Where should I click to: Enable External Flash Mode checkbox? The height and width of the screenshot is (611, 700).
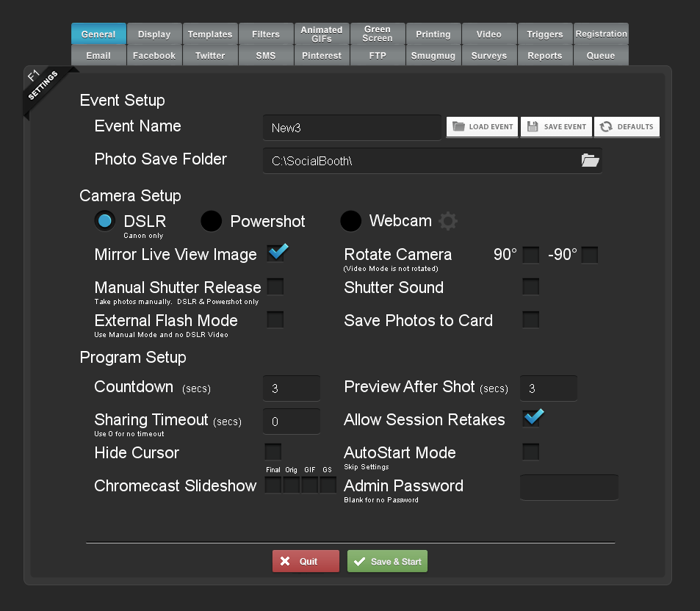coord(275,319)
